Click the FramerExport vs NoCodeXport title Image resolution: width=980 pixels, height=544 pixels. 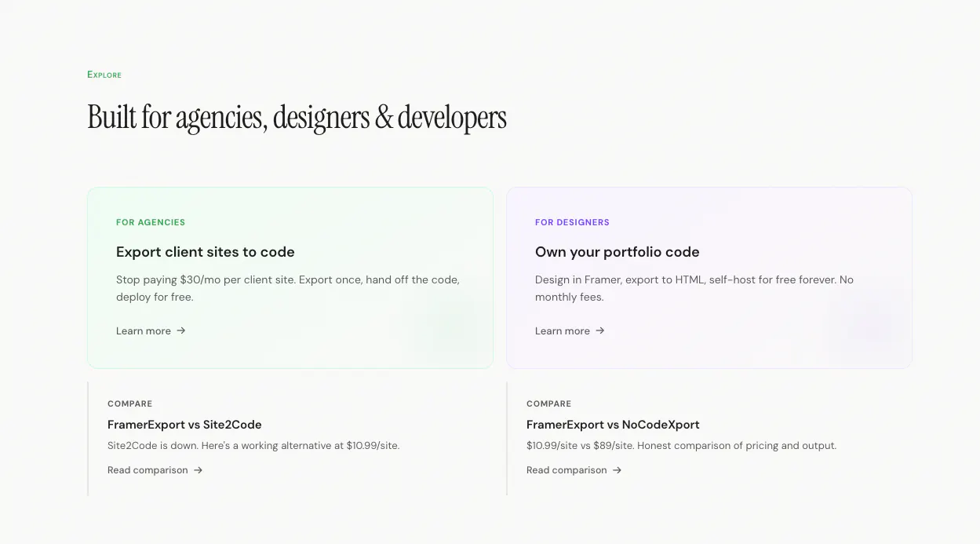tap(613, 425)
